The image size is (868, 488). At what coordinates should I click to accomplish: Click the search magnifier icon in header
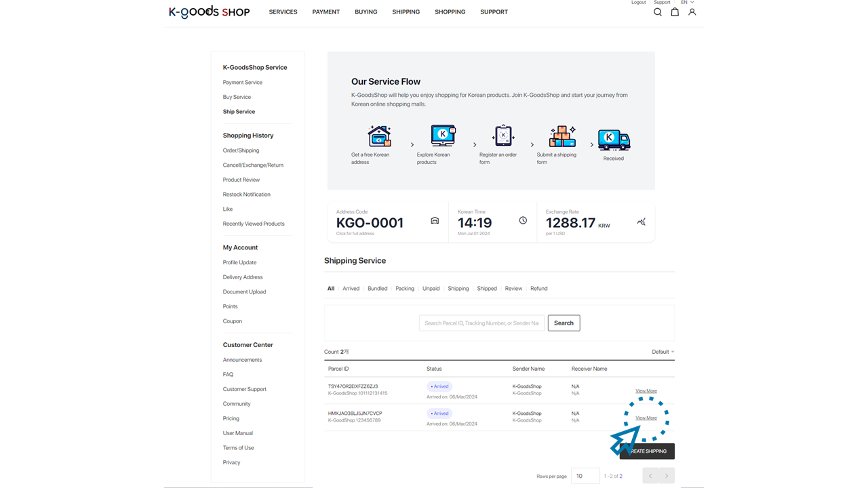pyautogui.click(x=657, y=12)
